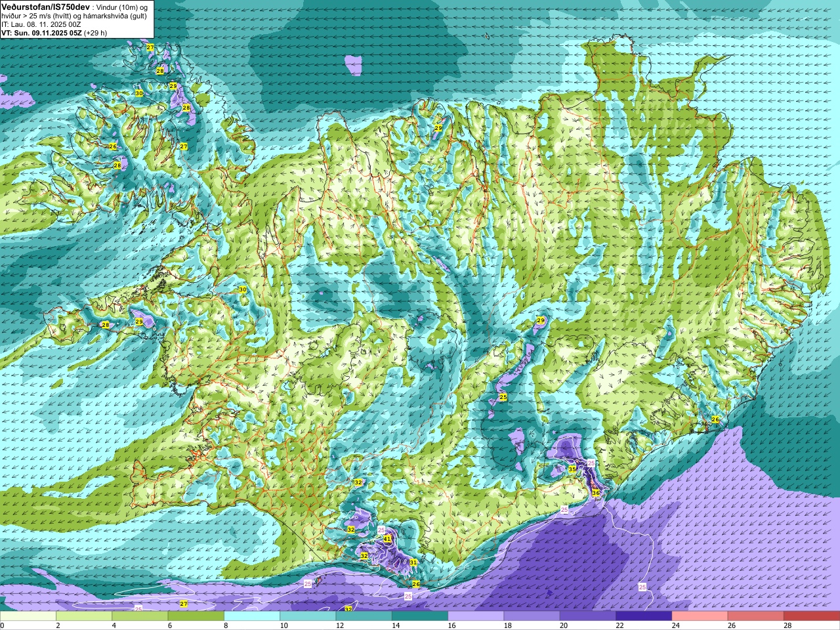The height and width of the screenshot is (630, 840).
Task: Select the '8' tick label on the scale
Action: pyautogui.click(x=226, y=625)
